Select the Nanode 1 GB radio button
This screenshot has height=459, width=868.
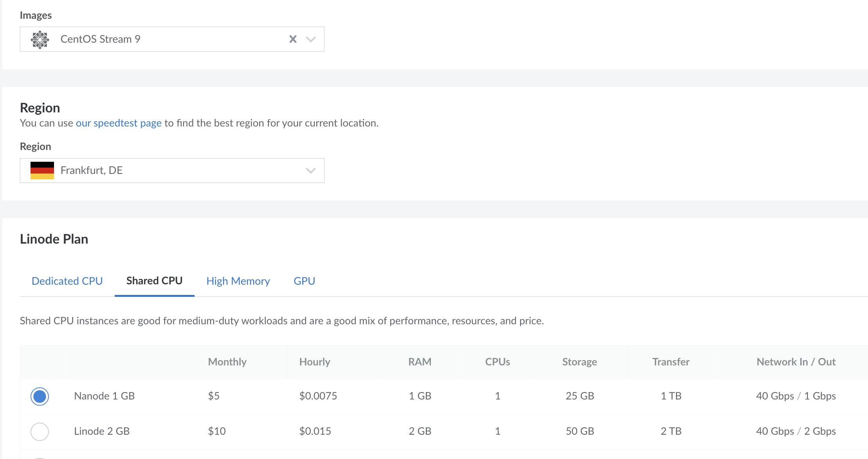[x=40, y=396]
